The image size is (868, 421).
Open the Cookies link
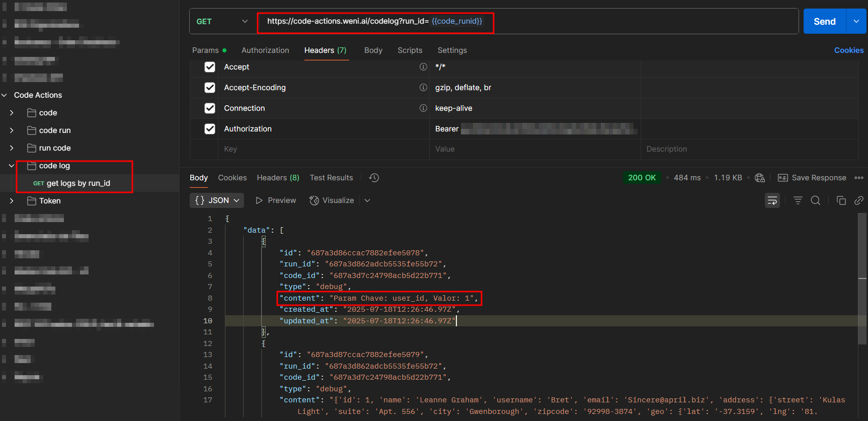848,50
